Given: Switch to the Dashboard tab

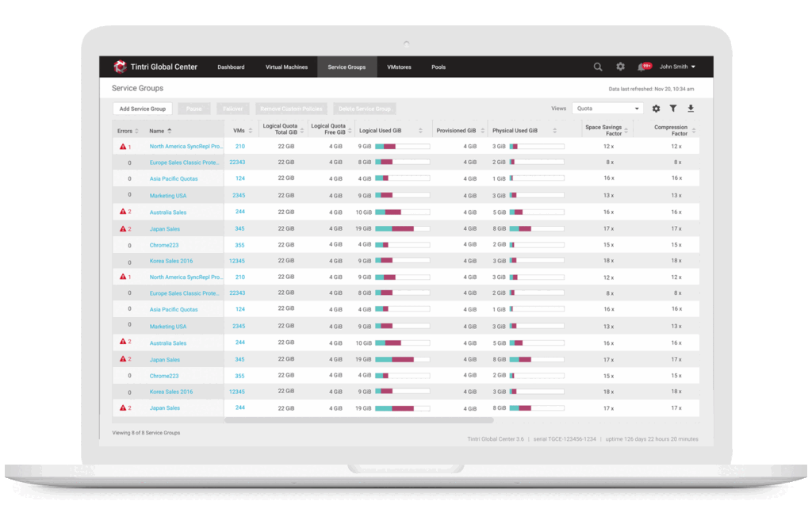Looking at the screenshot, I should coord(231,67).
